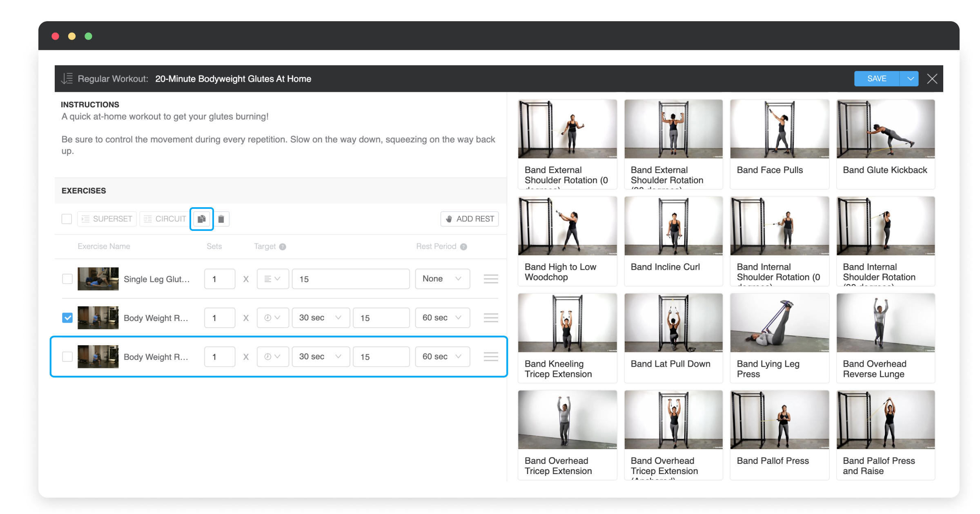Click the SUPERSET button
Screen dimensions: 980x514
pyautogui.click(x=107, y=219)
